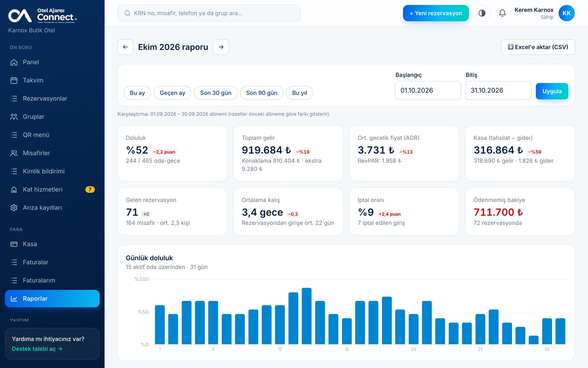Click the Rezervasyonlar list icon

pos(14,99)
